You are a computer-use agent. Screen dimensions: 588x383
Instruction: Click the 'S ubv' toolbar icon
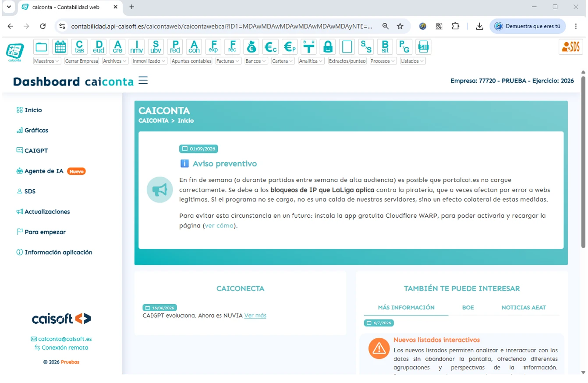[x=156, y=47]
